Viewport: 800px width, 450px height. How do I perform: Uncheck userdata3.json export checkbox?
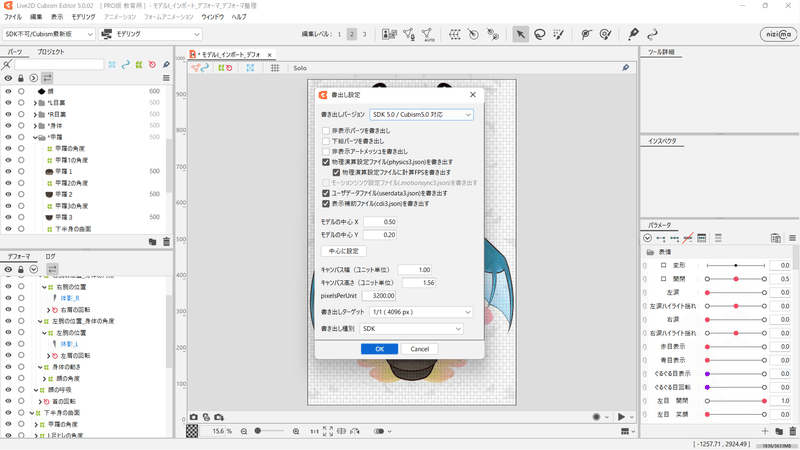point(326,193)
